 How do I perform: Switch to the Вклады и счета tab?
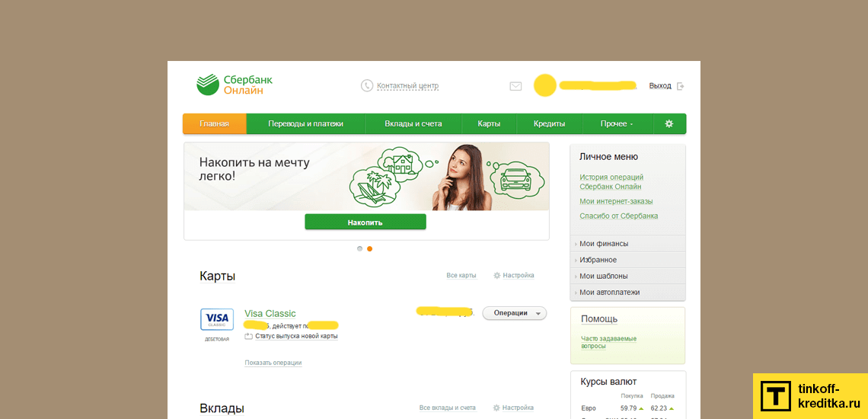413,123
